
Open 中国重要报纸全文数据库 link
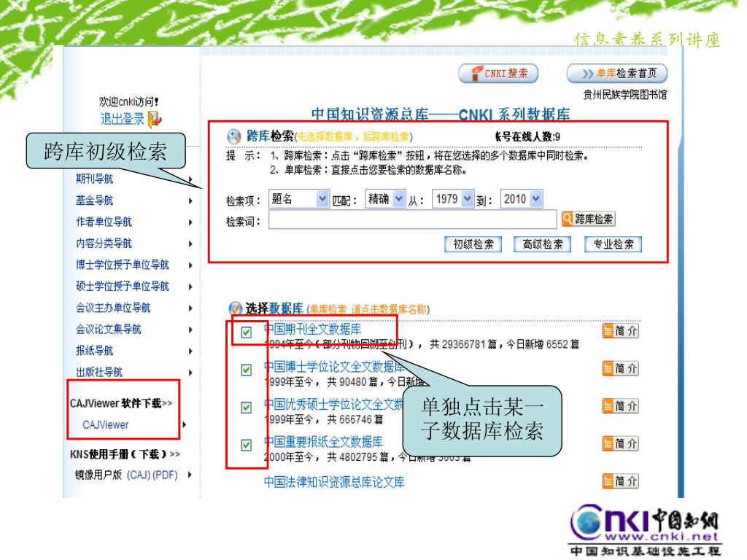pos(323,441)
